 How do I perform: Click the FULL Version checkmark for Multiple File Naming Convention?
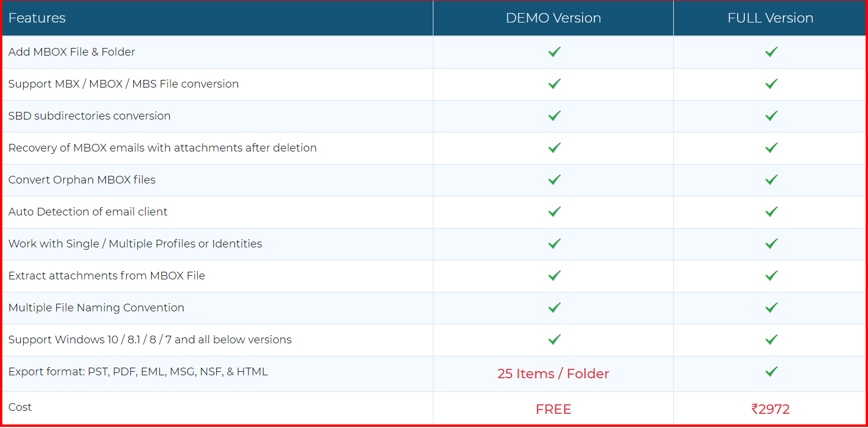pyautogui.click(x=770, y=308)
